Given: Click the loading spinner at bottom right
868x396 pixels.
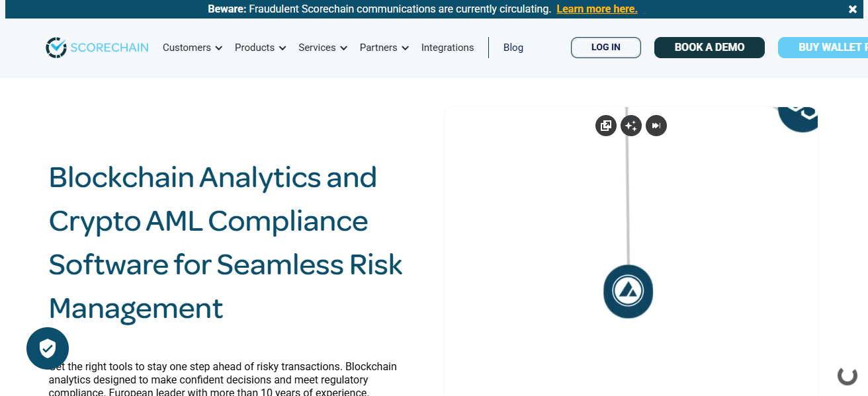Looking at the screenshot, I should (x=847, y=376).
